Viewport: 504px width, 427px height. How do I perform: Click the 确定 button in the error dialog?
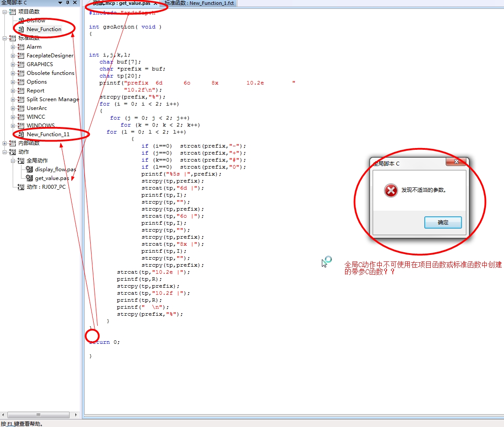[x=443, y=222]
